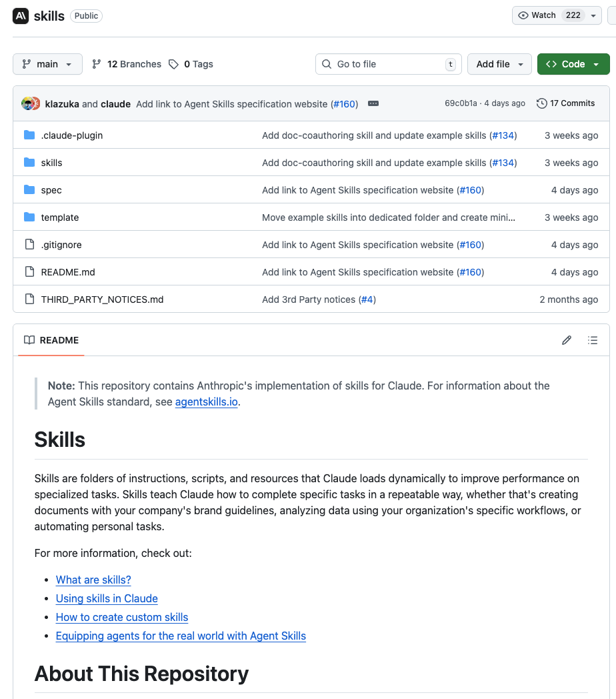Open 'How to create custom skills' link
The width and height of the screenshot is (616, 699).
pyautogui.click(x=122, y=618)
